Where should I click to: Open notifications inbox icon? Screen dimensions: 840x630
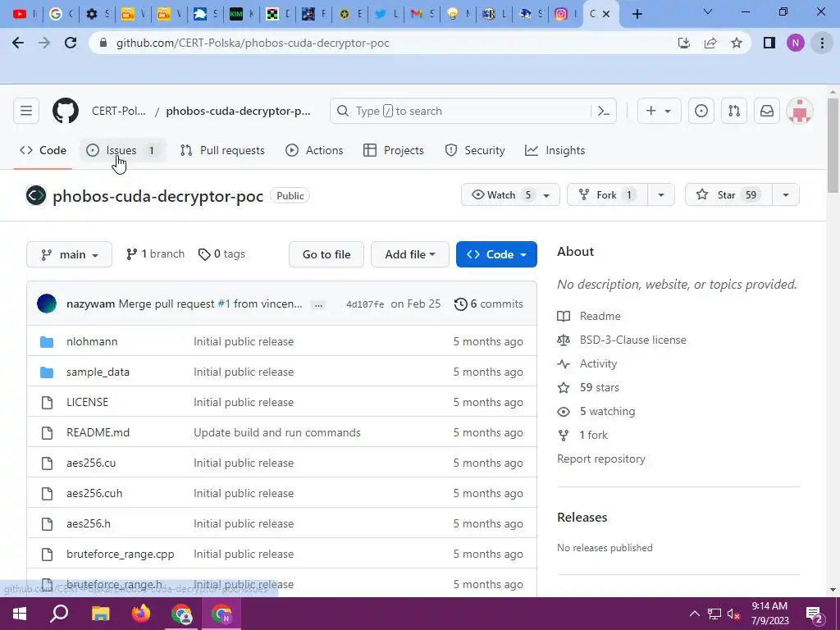click(x=767, y=111)
